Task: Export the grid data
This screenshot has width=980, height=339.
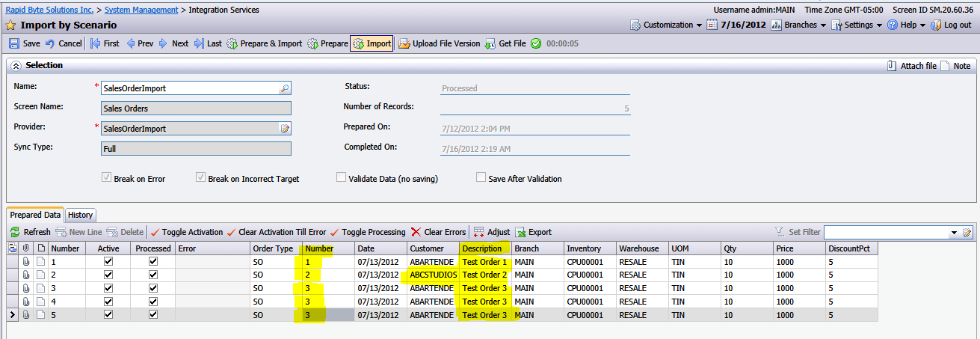Action: [x=533, y=232]
